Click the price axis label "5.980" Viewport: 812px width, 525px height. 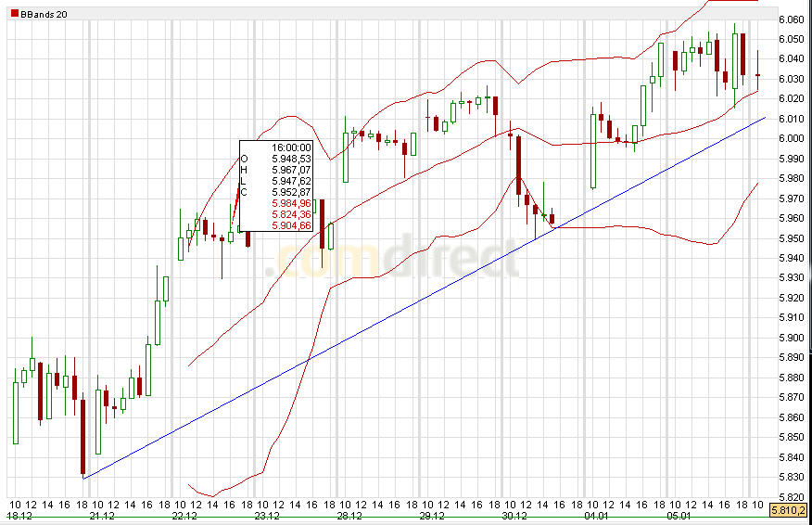792,179
